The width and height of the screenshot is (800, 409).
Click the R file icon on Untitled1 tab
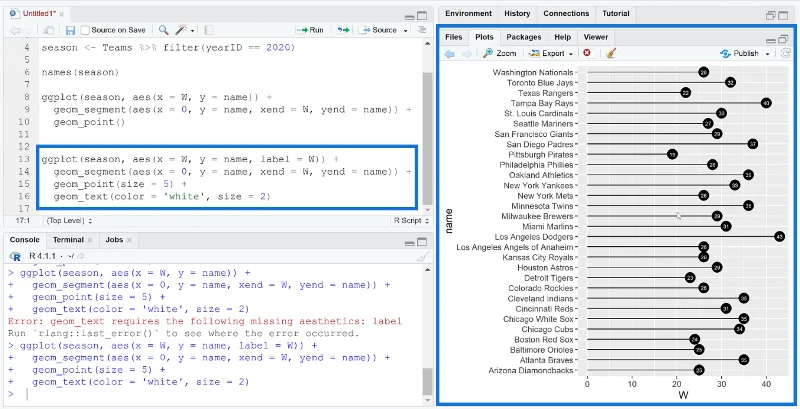click(13, 13)
